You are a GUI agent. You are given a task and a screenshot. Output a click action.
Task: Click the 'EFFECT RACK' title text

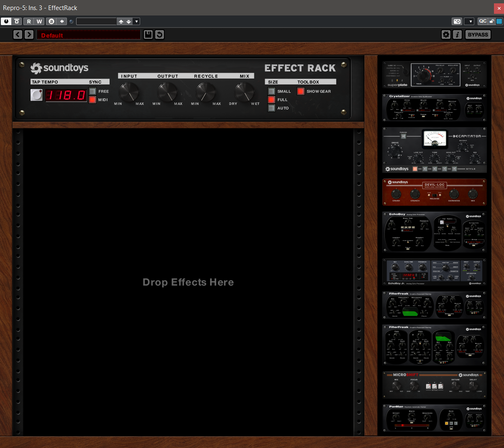tap(300, 68)
